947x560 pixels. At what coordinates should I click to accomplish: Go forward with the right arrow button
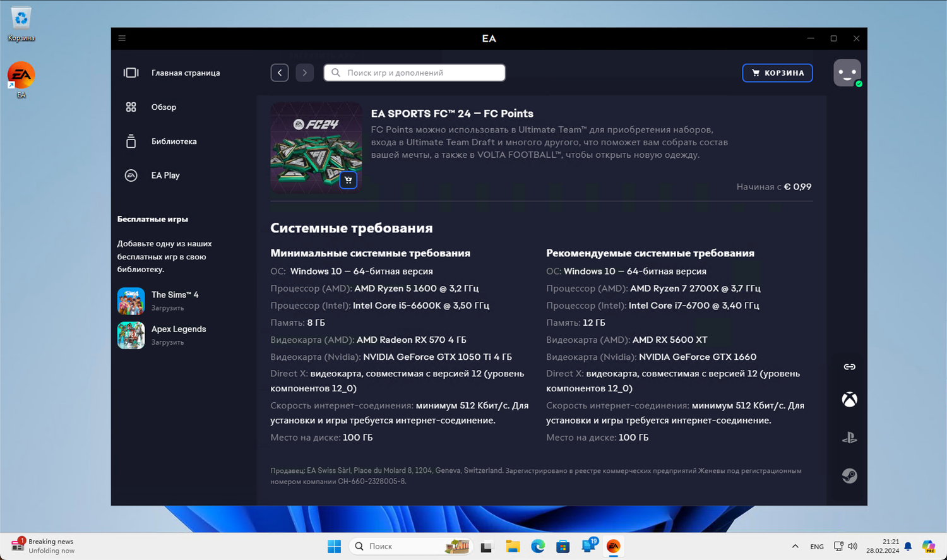(x=304, y=73)
